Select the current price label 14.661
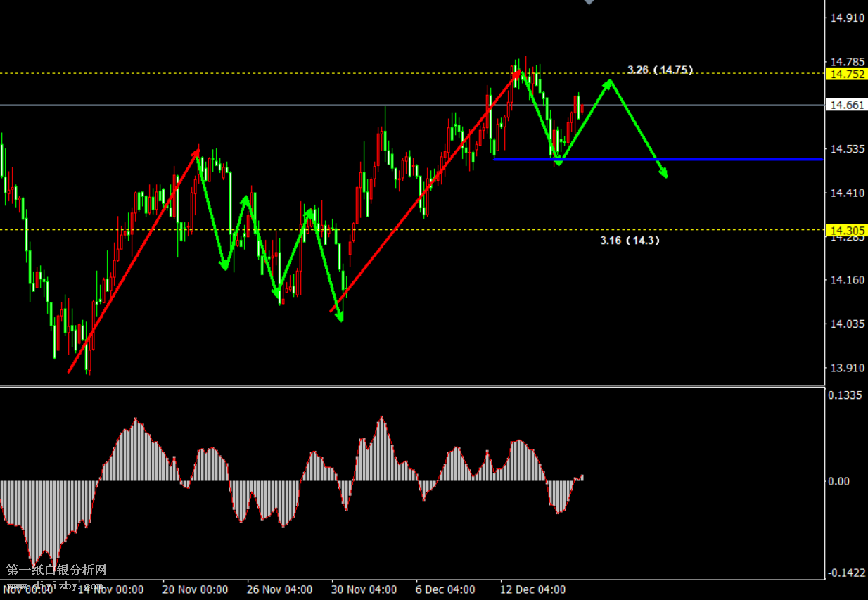The image size is (868, 600). 847,105
